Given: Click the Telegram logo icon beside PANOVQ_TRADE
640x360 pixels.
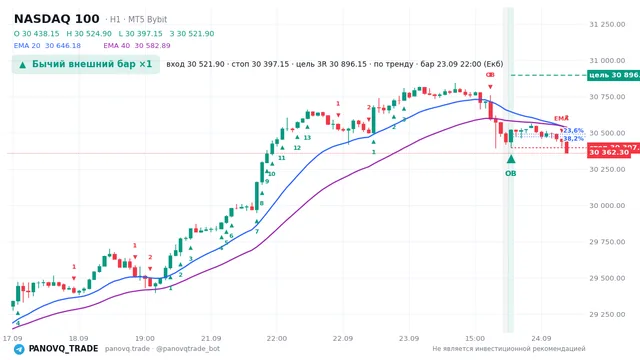Looking at the screenshot, I should tap(19, 349).
